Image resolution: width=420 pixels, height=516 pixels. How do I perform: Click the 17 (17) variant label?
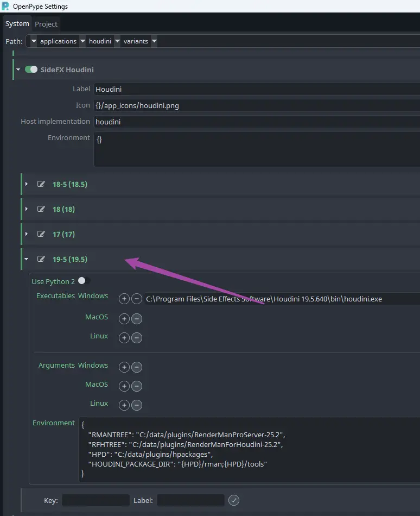[x=63, y=234]
